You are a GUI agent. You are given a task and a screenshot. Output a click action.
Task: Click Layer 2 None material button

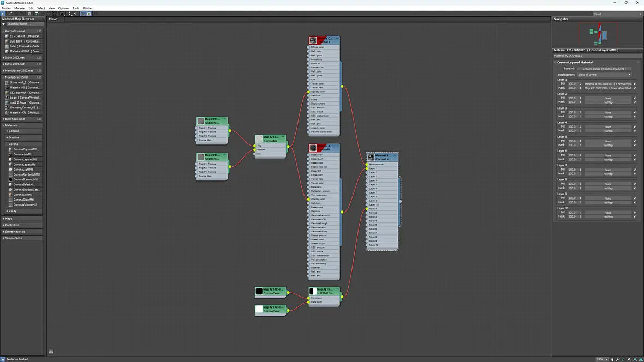608,98
